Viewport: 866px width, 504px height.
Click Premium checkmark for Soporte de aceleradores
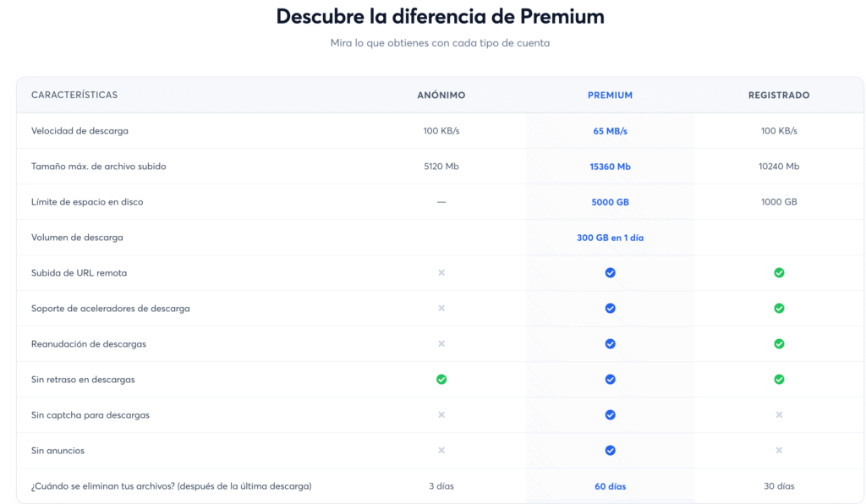610,308
